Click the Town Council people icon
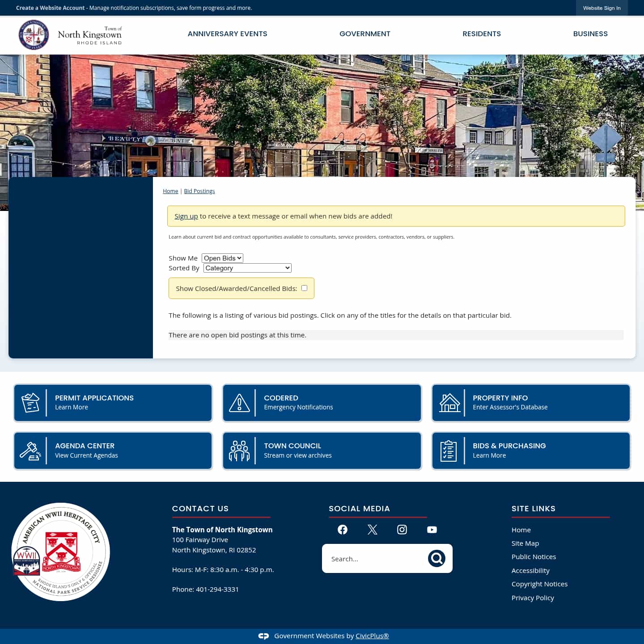This screenshot has width=644, height=644. [x=239, y=451]
